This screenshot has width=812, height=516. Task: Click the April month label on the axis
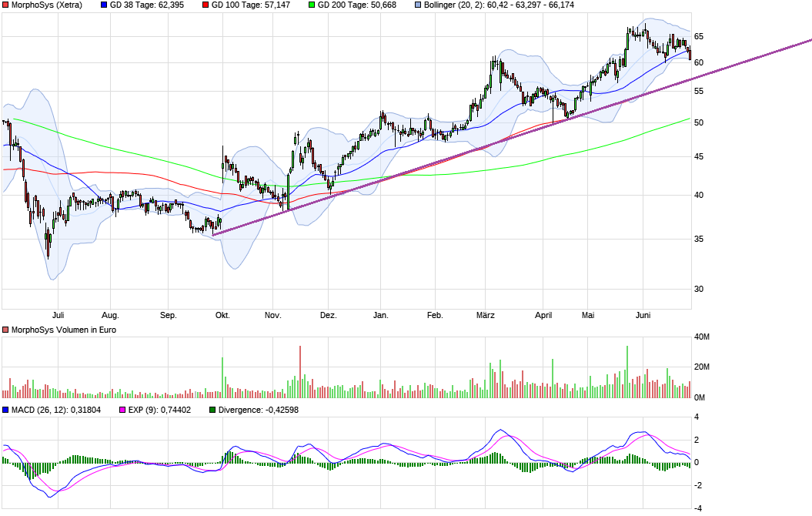[543, 315]
